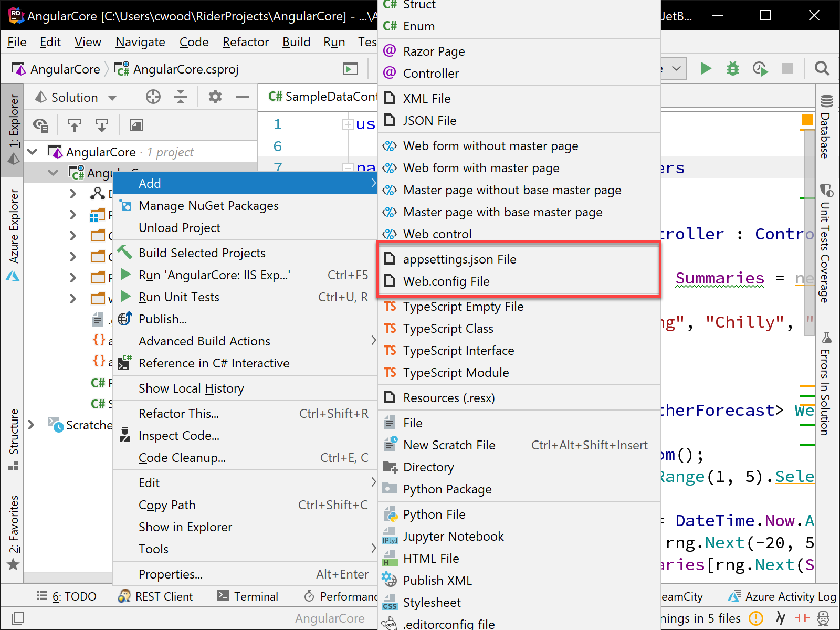The image size is (840, 630).
Task: Click the locate in solution crosshair icon
Action: coord(153,97)
